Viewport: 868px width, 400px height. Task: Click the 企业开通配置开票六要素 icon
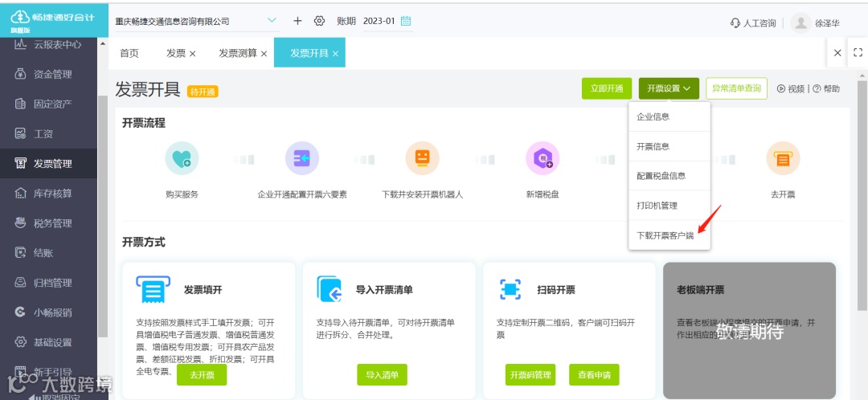coord(301,159)
